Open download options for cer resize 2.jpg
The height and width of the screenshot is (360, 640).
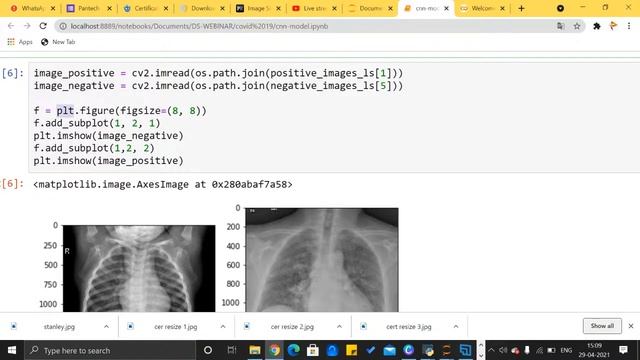pos(339,327)
